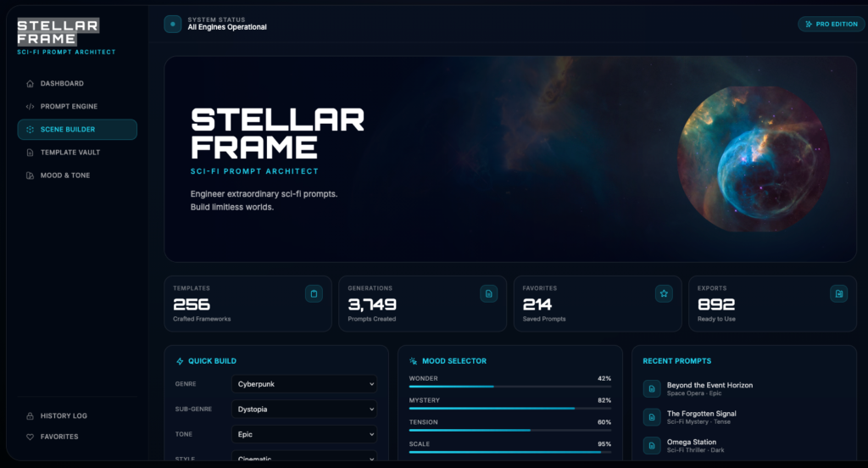The image size is (868, 468).
Task: Click the Pro Edition button
Action: 831,25
